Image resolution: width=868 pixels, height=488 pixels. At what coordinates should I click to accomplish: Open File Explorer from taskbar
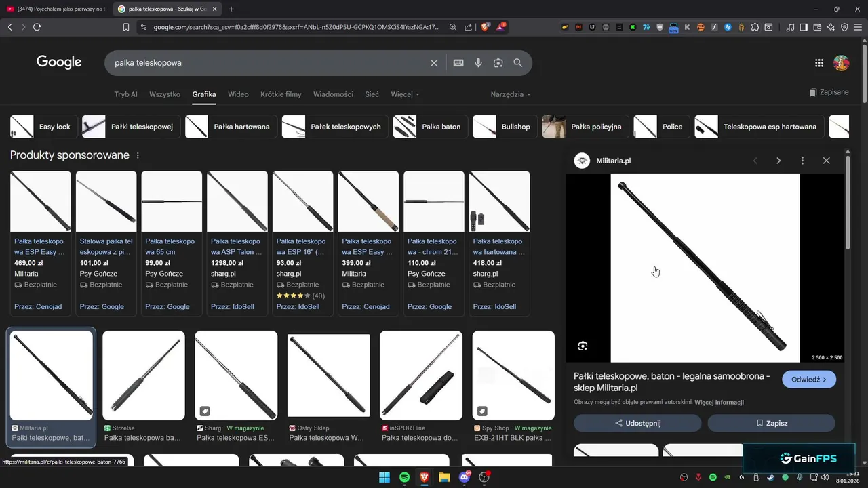(444, 477)
